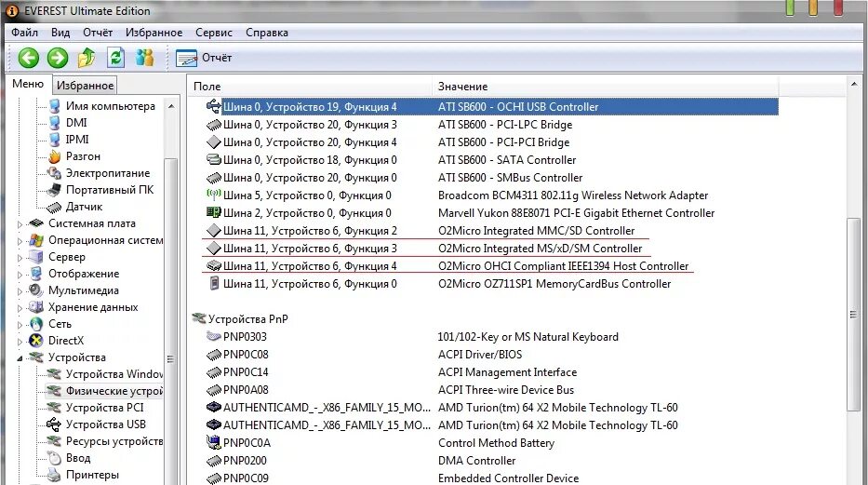Screen dimensions: 868x485
Task: Click wireless icon of Broadcom BCM4311 row
Action: pyautogui.click(x=214, y=195)
